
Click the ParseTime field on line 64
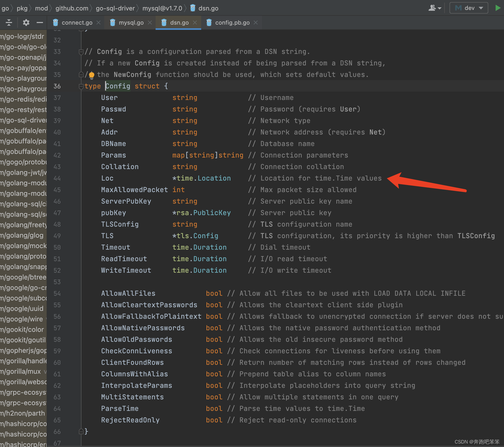pyautogui.click(x=120, y=409)
